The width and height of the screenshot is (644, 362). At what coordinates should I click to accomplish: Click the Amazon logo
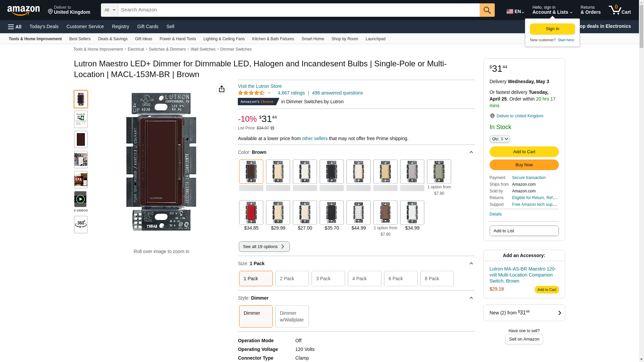pyautogui.click(x=23, y=10)
